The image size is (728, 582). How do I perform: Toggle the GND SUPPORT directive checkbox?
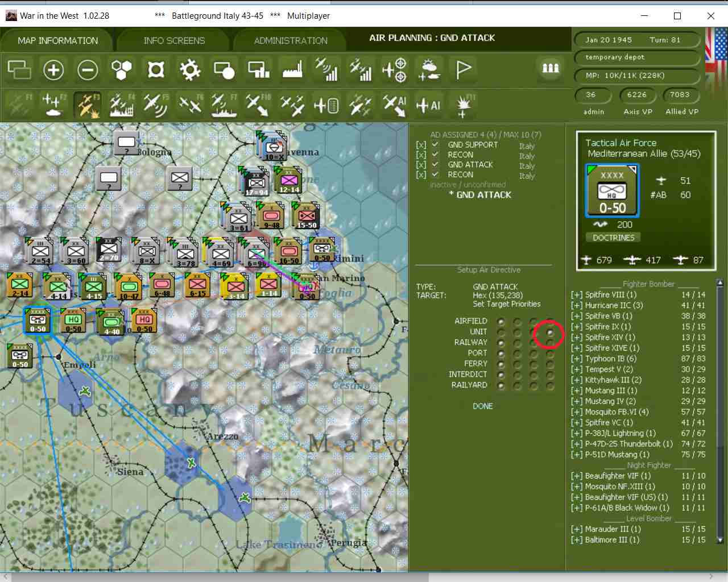point(435,145)
